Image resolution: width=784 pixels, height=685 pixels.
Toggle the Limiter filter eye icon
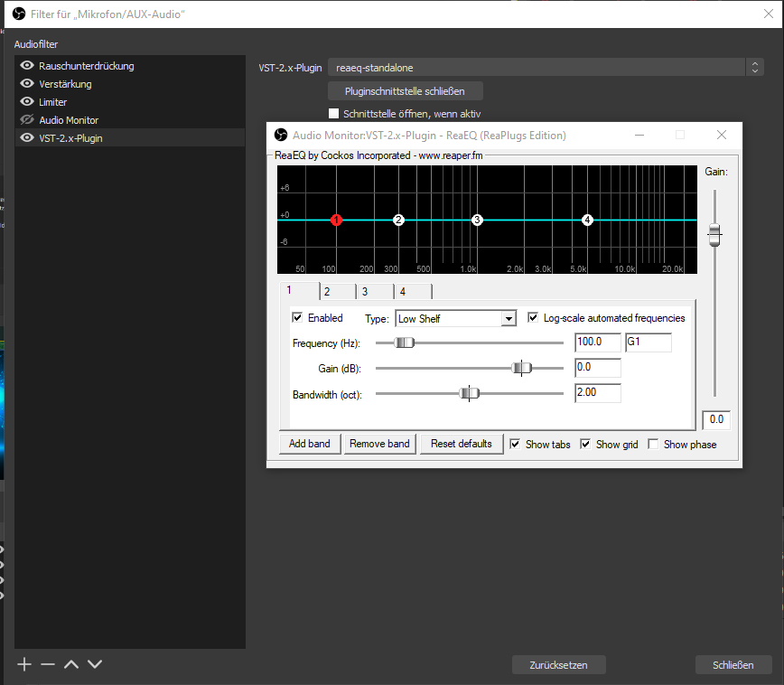coord(27,102)
